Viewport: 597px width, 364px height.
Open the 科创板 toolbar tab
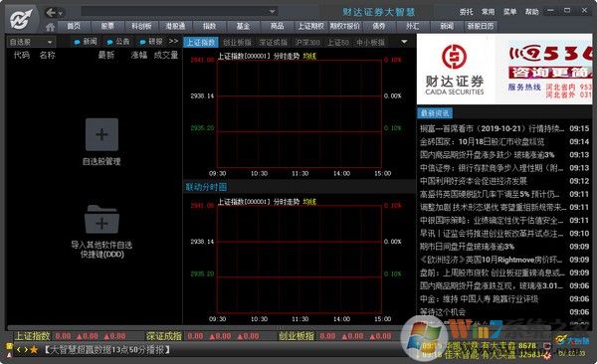click(141, 26)
